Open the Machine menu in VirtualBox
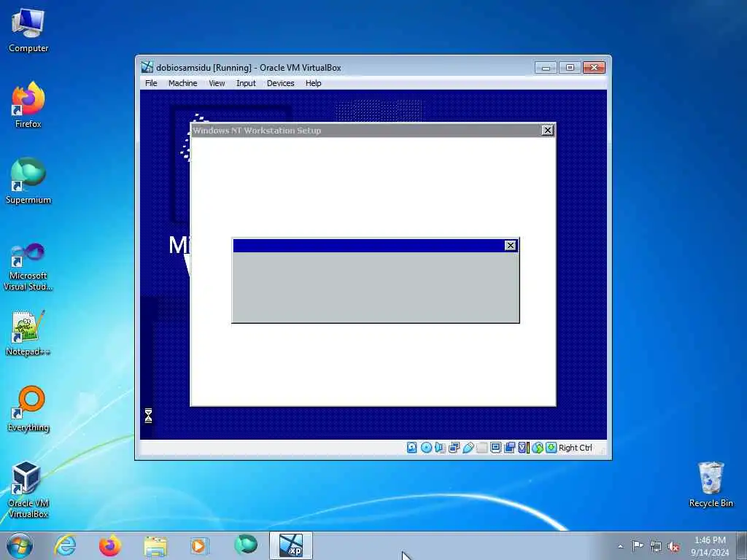The image size is (747, 560). click(x=182, y=83)
